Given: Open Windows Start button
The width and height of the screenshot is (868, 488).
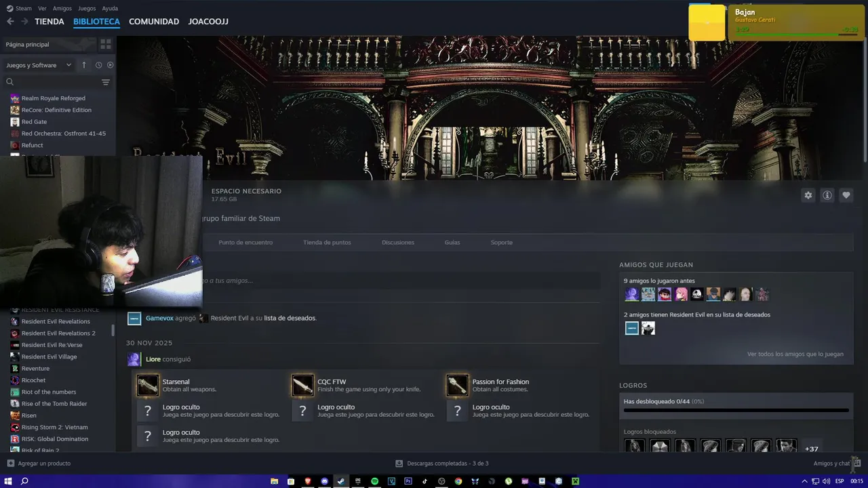Looking at the screenshot, I should [7, 481].
